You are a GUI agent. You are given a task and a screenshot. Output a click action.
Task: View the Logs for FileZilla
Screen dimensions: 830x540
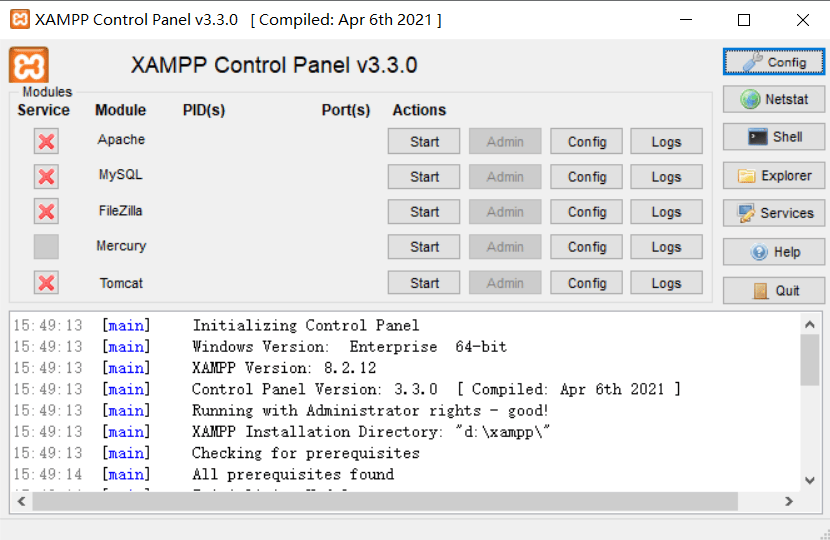(666, 212)
